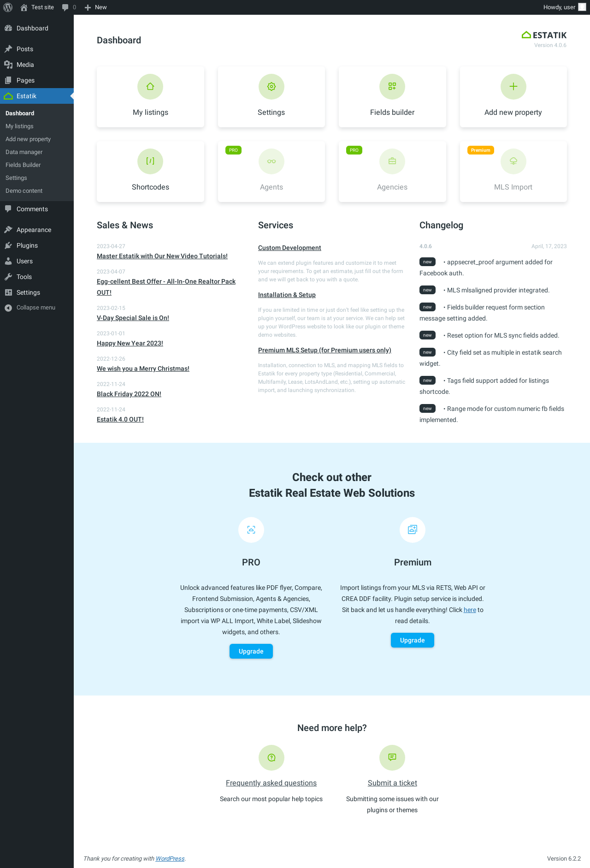The height and width of the screenshot is (868, 590).
Task: Open Estatik 4.0 OUT news link
Action: click(x=120, y=419)
